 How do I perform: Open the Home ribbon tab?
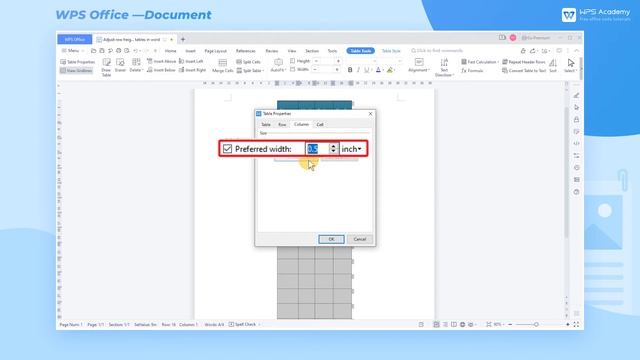tap(171, 51)
